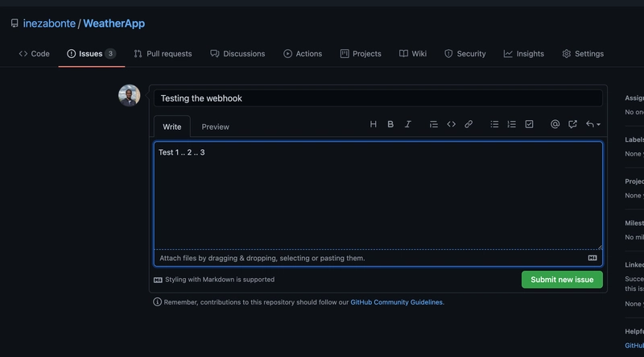Open the WeatherApp repository link
The image size is (644, 357).
click(114, 23)
